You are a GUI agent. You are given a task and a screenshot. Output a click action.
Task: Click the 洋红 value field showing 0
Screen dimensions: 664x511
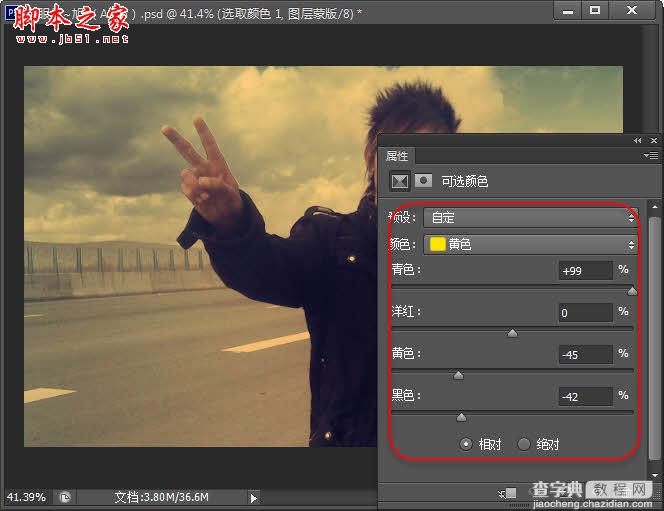586,312
